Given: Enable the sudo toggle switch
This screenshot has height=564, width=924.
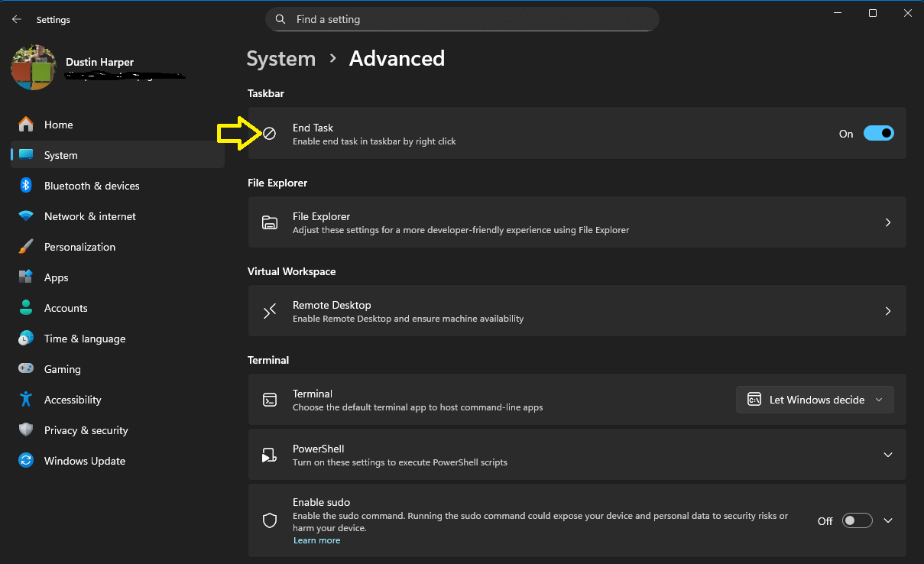Looking at the screenshot, I should click(857, 520).
